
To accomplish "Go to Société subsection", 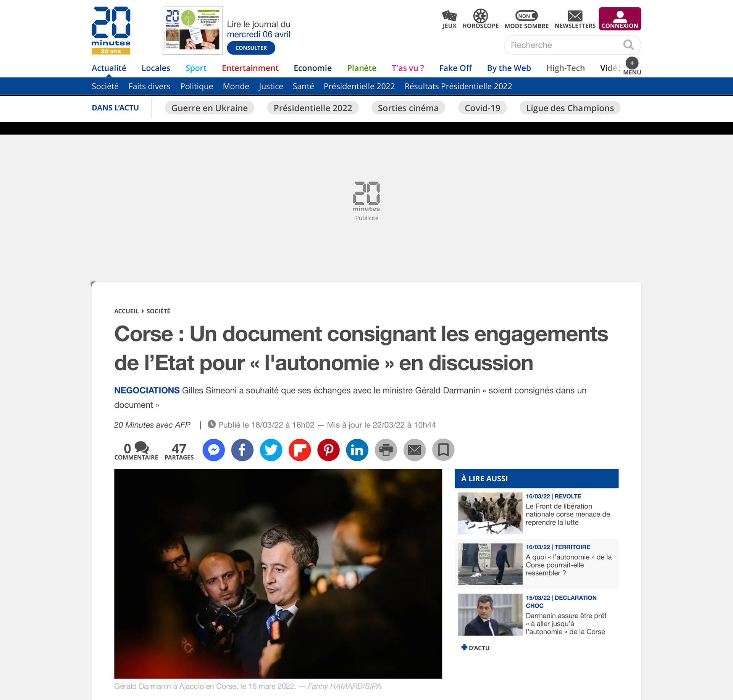I will tap(105, 86).
